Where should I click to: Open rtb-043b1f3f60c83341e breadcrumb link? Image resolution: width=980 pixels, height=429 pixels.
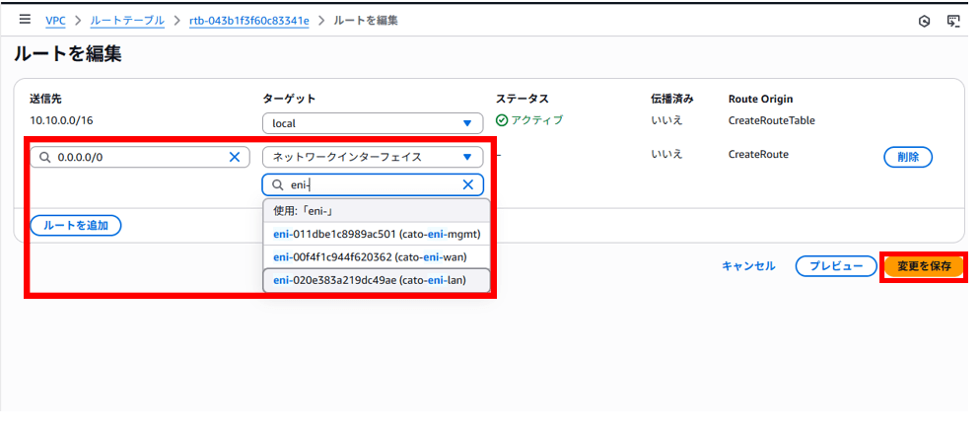248,21
